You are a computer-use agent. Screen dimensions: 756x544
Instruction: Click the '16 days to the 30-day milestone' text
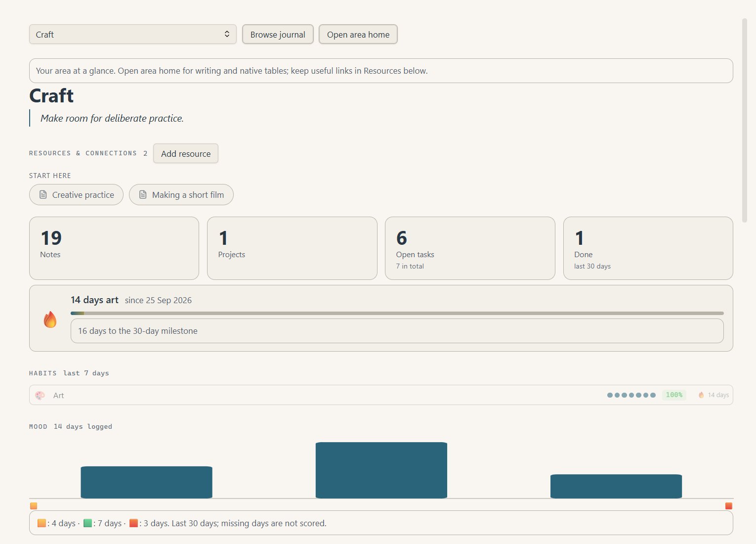tap(138, 331)
